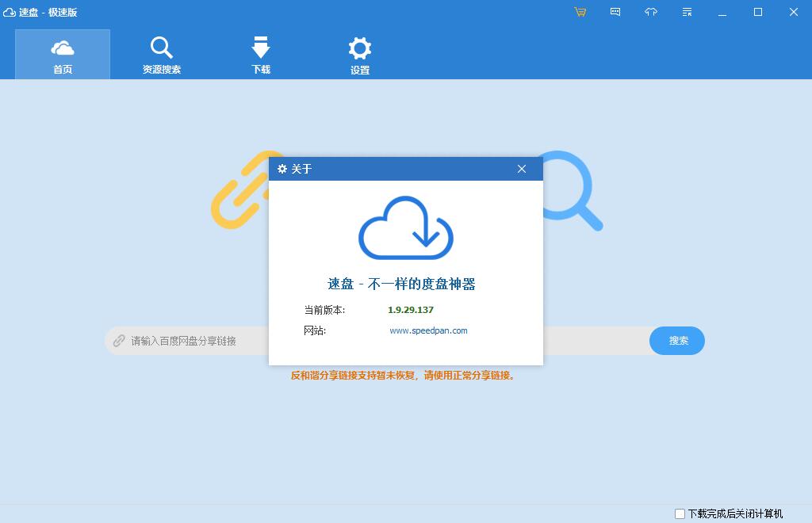
Task: Open the 设置 settings tab
Action: point(360,55)
